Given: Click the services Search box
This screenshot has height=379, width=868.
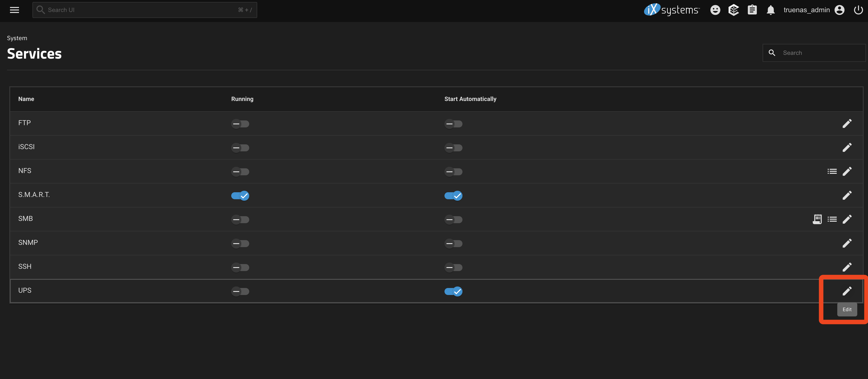Looking at the screenshot, I should pos(819,53).
